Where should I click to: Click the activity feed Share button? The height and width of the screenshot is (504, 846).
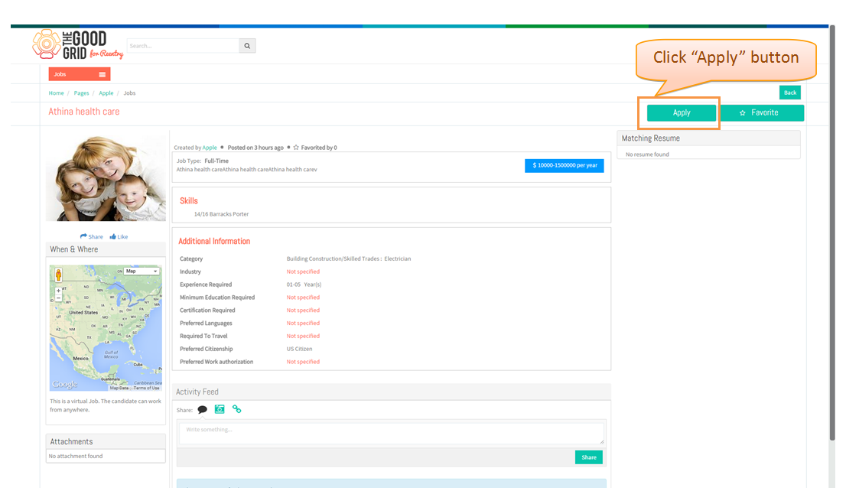coord(589,457)
